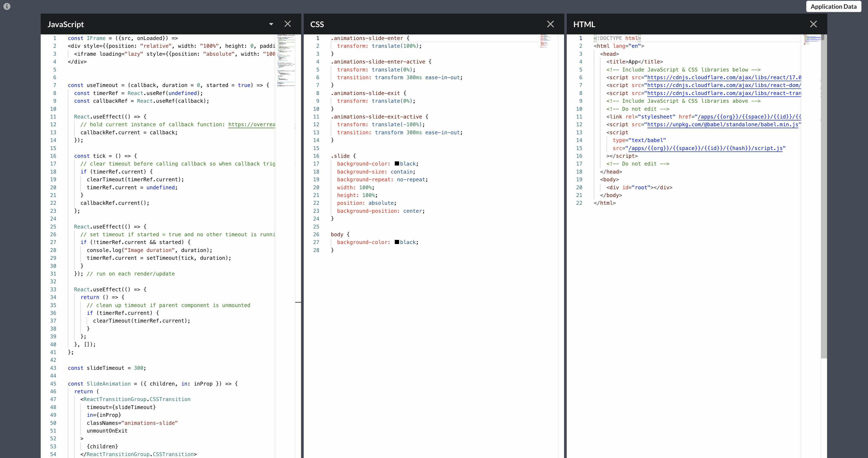The width and height of the screenshot is (868, 458).
Task: Select the CSS panel title
Action: pyautogui.click(x=317, y=24)
